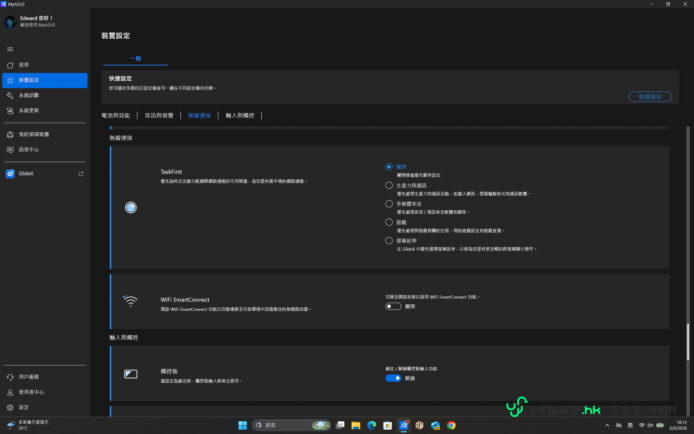Viewport: 694px width, 434px height.
Task: Open the mobile device sidebar item
Action: click(x=44, y=134)
